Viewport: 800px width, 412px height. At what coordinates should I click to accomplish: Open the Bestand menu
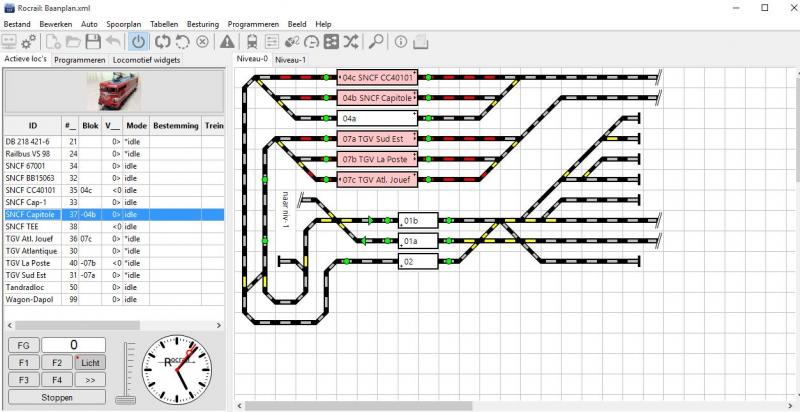click(x=17, y=24)
